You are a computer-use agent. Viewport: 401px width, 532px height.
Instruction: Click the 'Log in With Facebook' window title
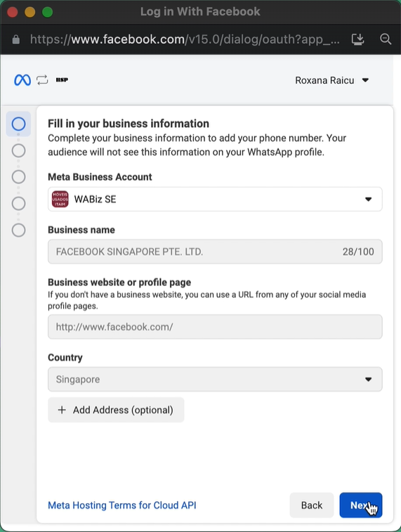tap(200, 11)
